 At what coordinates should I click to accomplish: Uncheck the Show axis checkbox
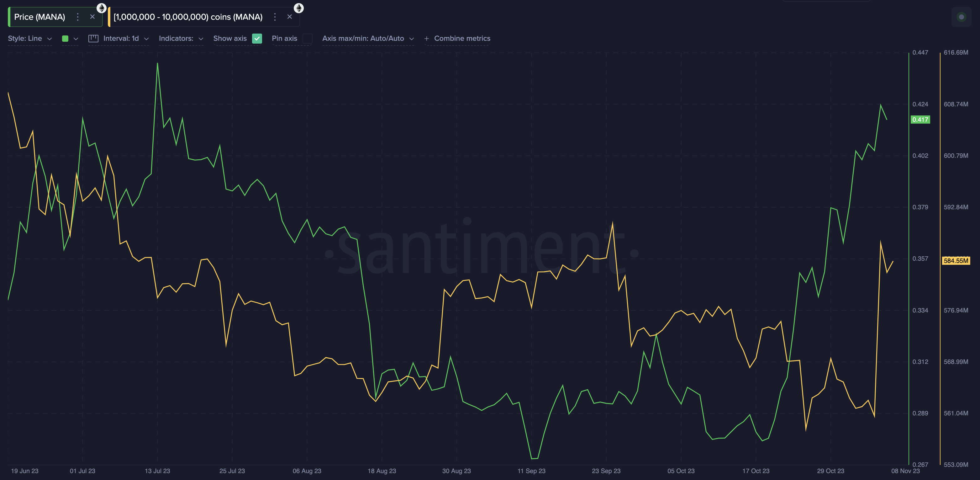[257, 39]
